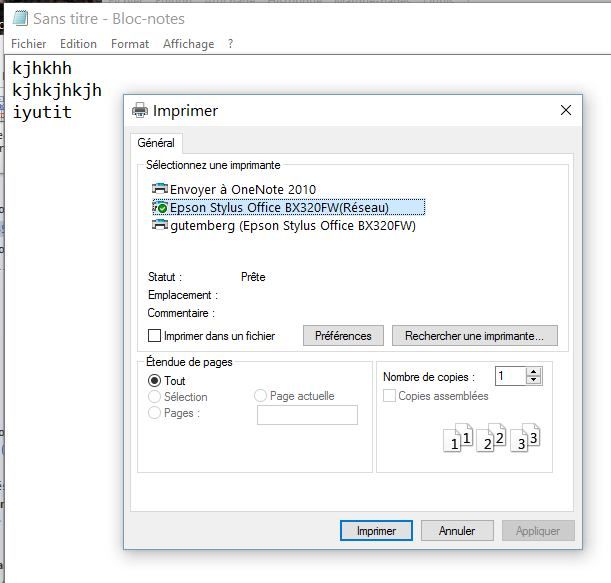This screenshot has width=611, height=583.
Task: Switch to the Général tab
Action: point(156,143)
